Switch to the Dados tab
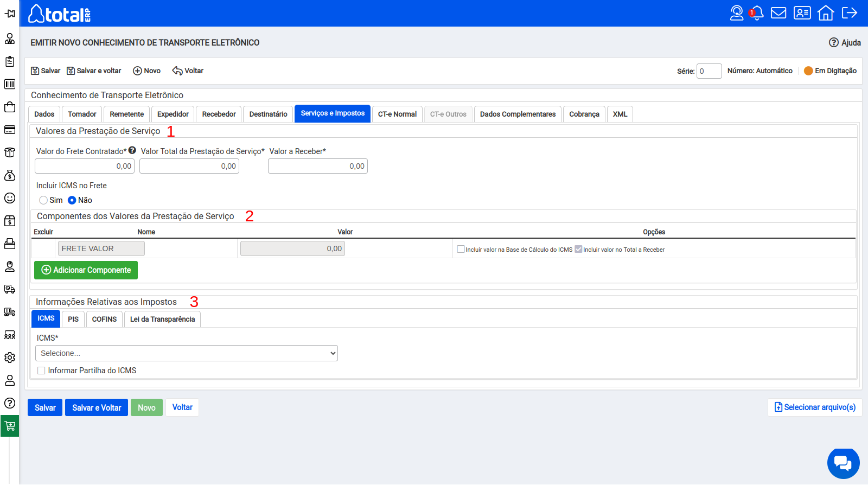The image size is (868, 485). [44, 114]
